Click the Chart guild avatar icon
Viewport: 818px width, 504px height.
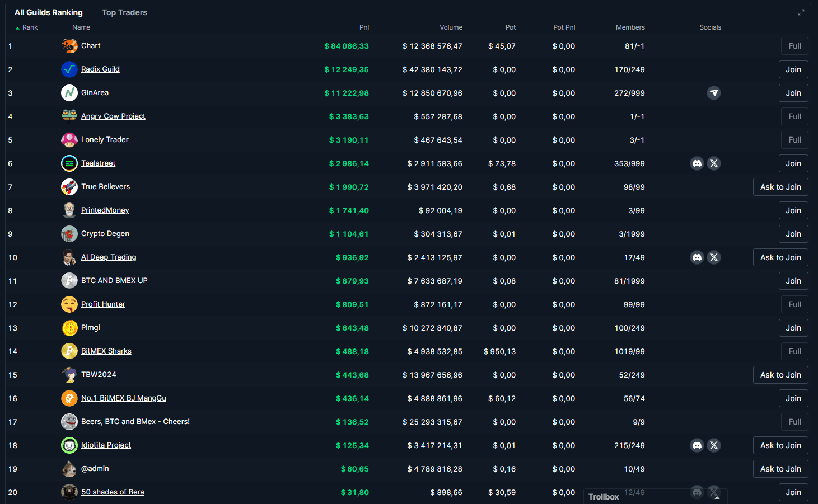click(x=69, y=46)
